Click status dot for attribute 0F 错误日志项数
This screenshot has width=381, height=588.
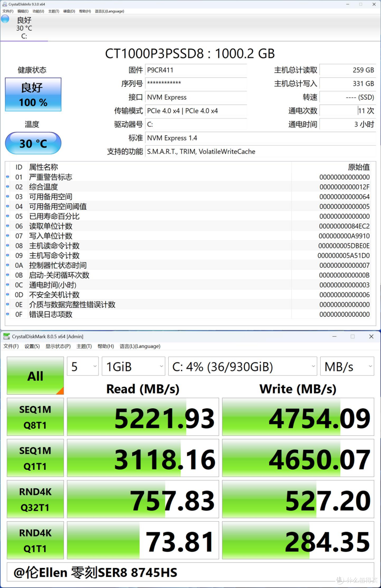click(8, 314)
